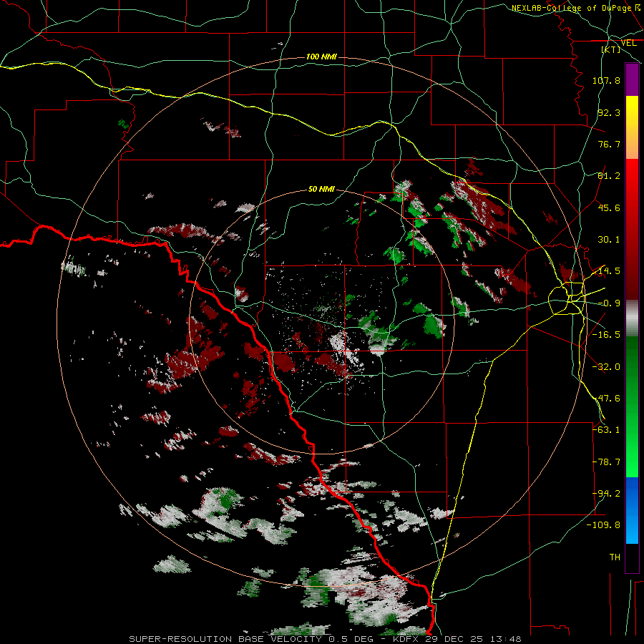This screenshot has width=644, height=644.
Task: Click the [KT] units label
Action: 611,49
